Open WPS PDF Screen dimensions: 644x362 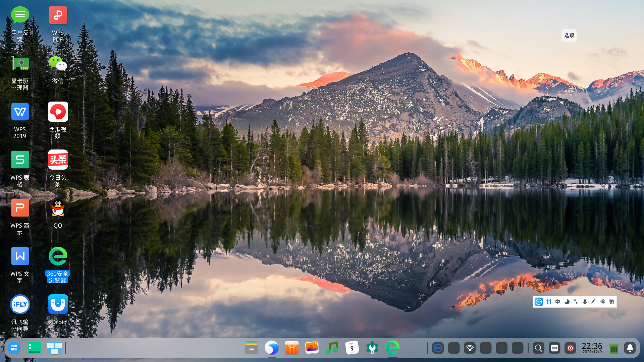pyautogui.click(x=58, y=15)
